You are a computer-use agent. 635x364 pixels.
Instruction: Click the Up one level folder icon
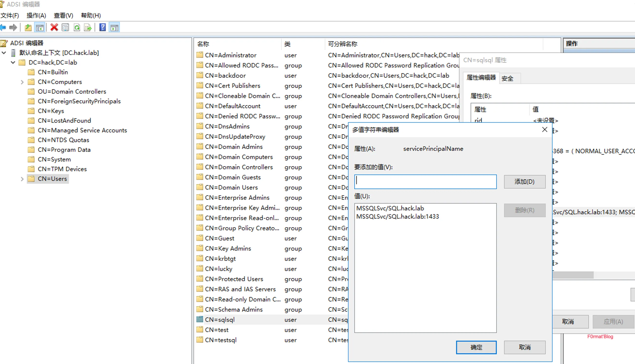pos(28,27)
